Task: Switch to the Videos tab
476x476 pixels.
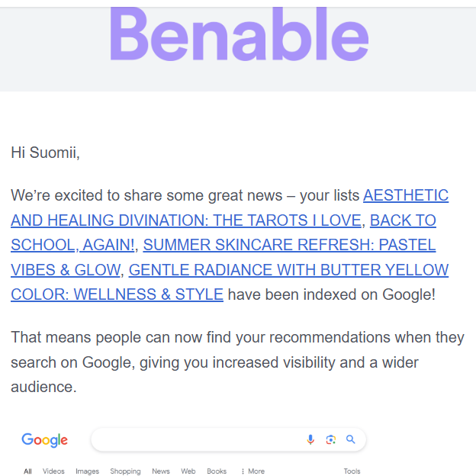Action: (x=53, y=471)
